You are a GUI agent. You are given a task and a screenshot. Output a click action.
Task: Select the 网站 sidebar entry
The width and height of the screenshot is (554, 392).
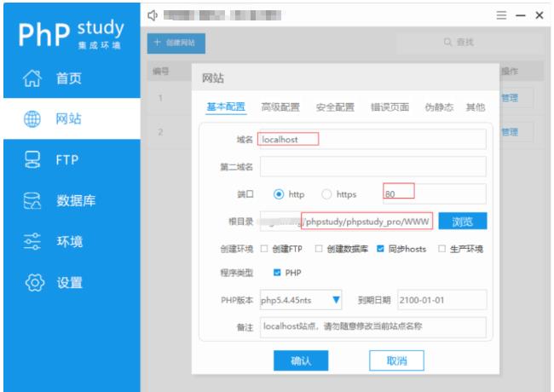pyautogui.click(x=72, y=118)
